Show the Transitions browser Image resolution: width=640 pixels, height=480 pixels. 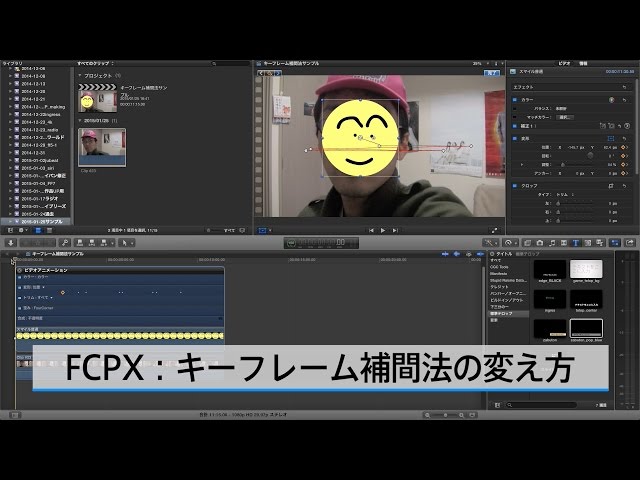tap(564, 243)
